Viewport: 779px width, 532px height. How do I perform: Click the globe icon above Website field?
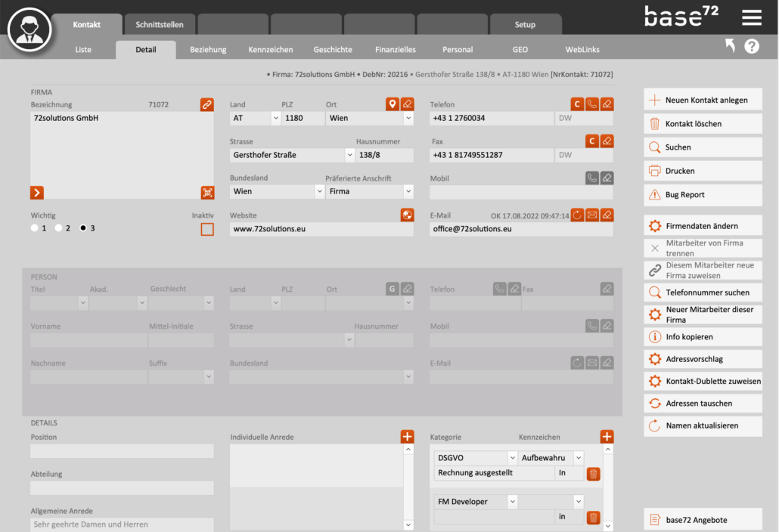tap(407, 215)
